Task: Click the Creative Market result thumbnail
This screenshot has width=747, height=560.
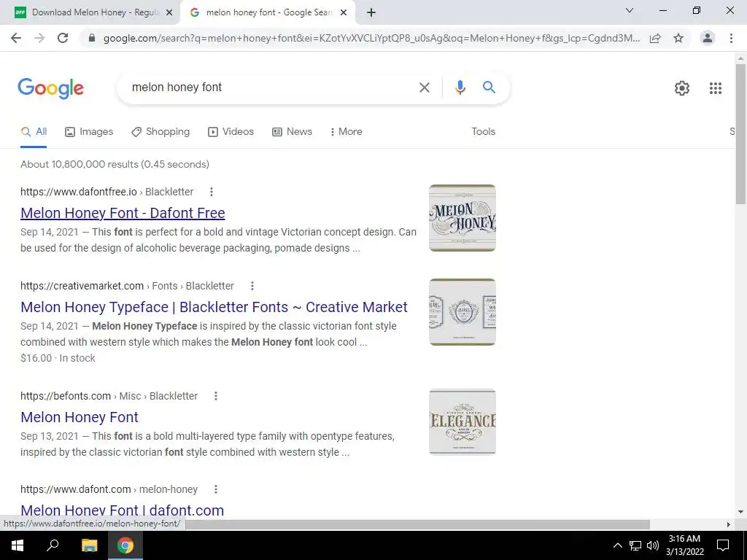Action: [x=462, y=312]
